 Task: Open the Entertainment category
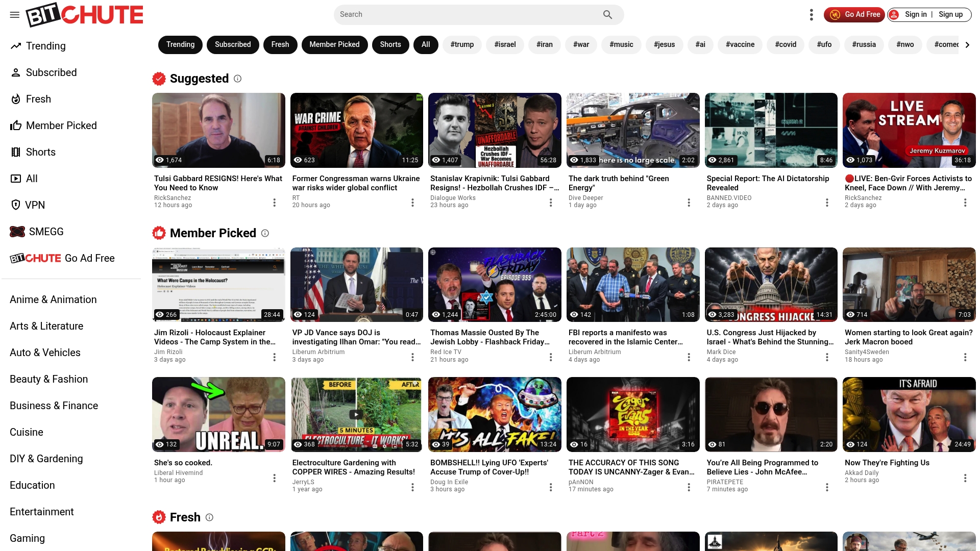[x=42, y=512]
